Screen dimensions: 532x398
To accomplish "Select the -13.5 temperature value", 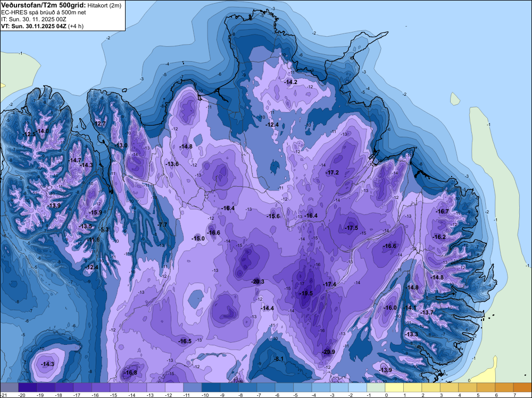I will (86, 226).
